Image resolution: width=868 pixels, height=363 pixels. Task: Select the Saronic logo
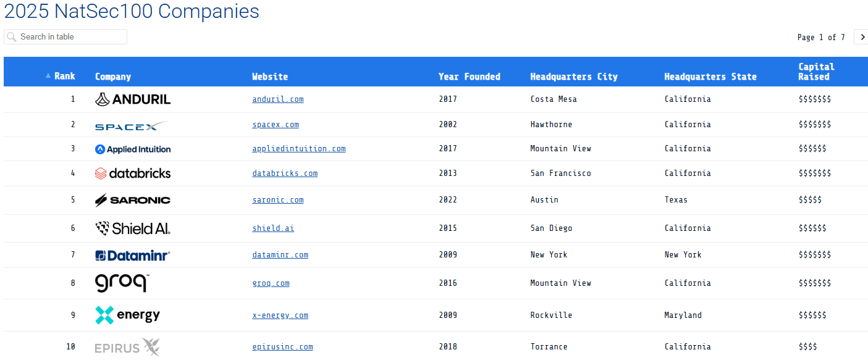(x=133, y=200)
